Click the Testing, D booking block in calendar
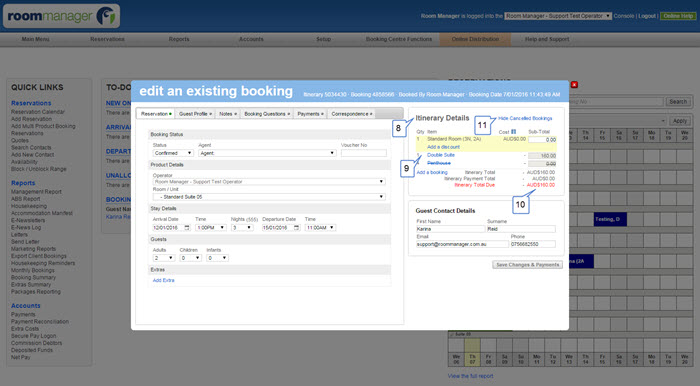The image size is (700, 386). 610,219
